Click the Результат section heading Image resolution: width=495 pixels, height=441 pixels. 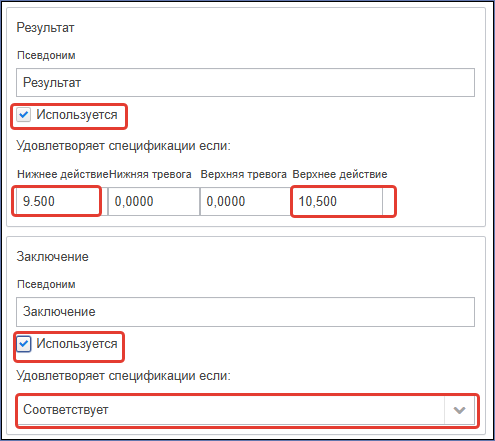click(x=45, y=28)
